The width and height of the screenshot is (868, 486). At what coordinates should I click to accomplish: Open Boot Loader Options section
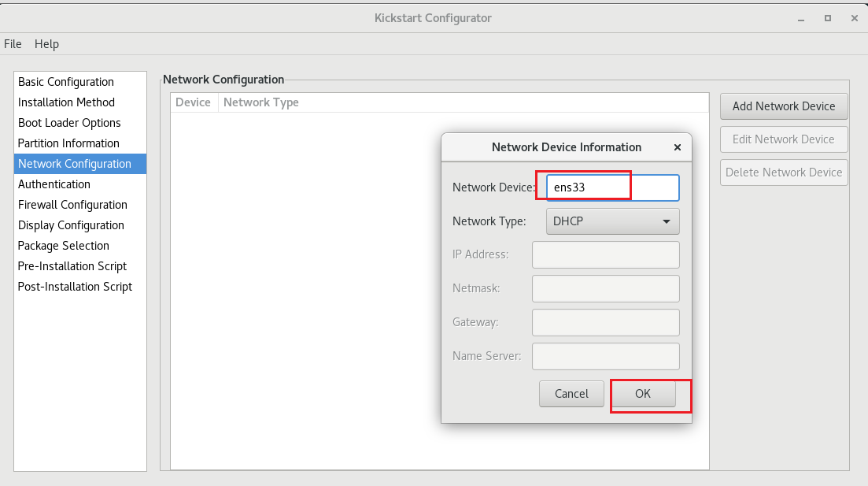69,123
